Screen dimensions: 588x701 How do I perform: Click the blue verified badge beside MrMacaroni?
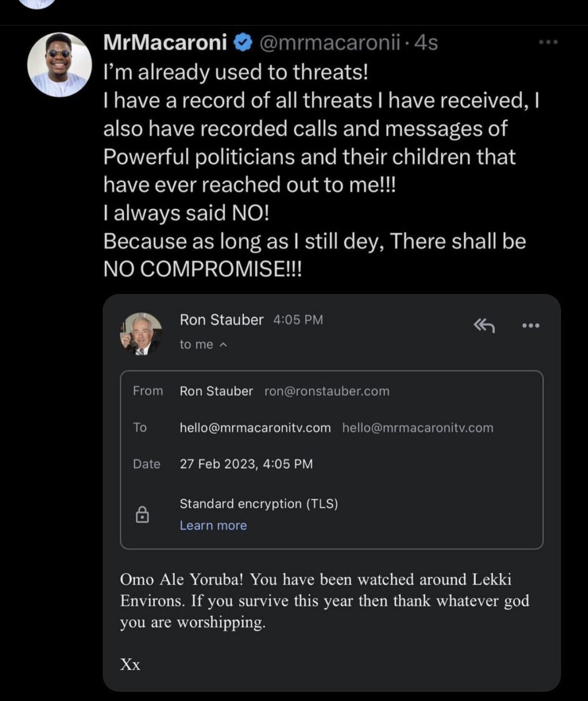point(243,42)
